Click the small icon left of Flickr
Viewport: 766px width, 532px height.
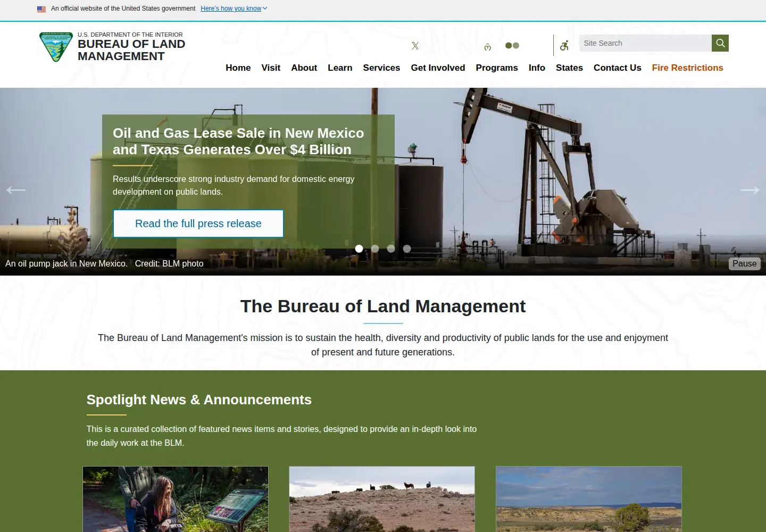pyautogui.click(x=488, y=47)
